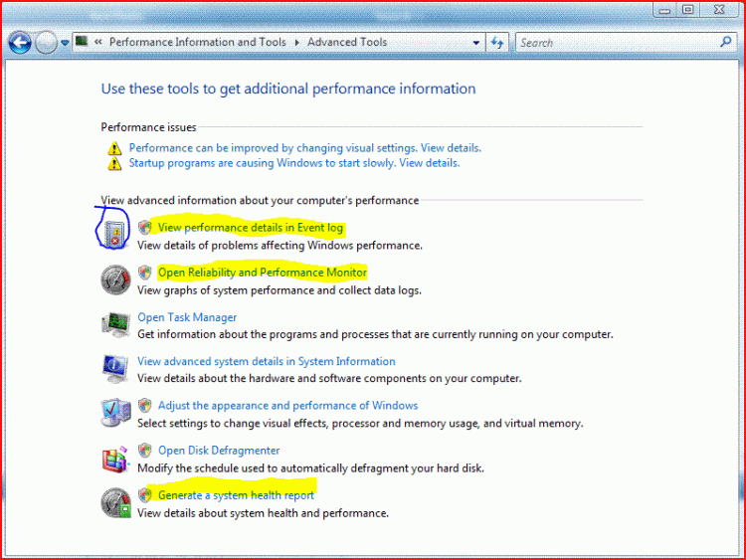
Task: Click the Task Manager monitor icon
Action: click(115, 324)
